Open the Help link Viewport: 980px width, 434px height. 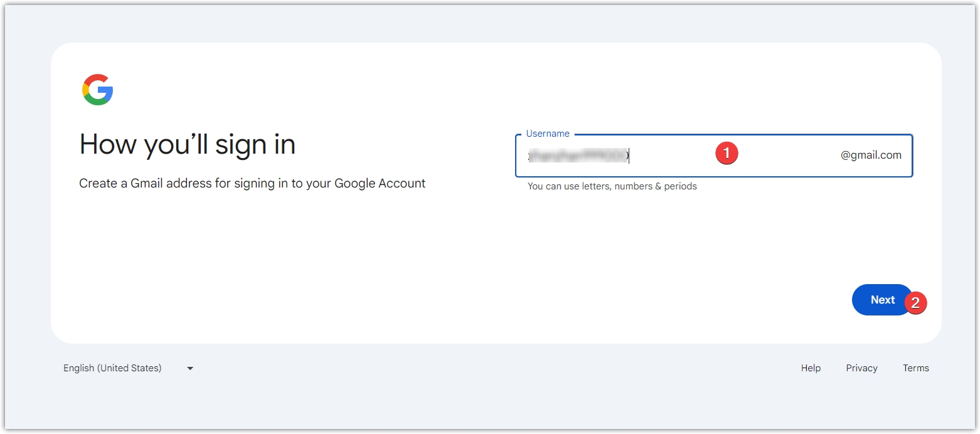point(811,368)
